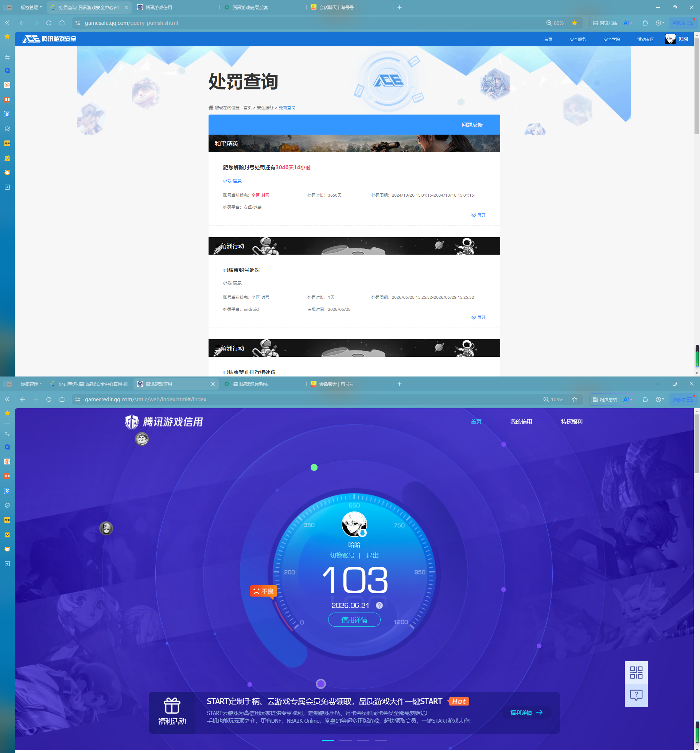This screenshot has height=753, width=700.
Task: Click the 问题反馈 link
Action: 472,125
